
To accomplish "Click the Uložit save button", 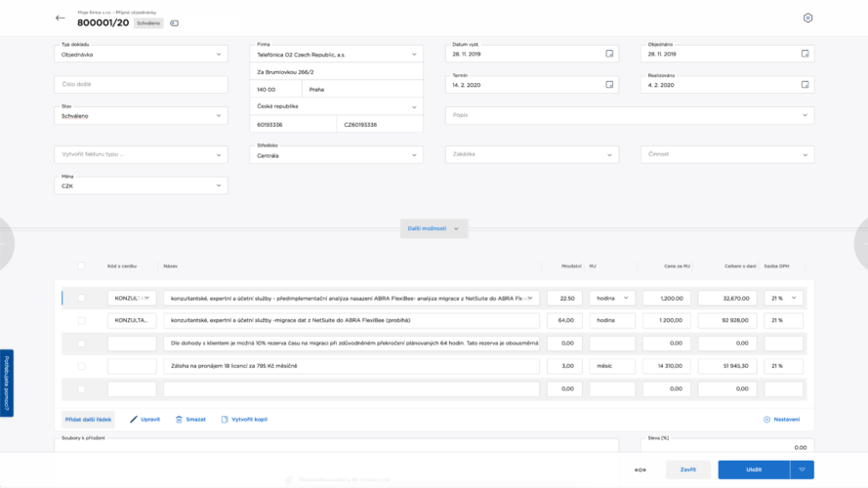I will 754,469.
